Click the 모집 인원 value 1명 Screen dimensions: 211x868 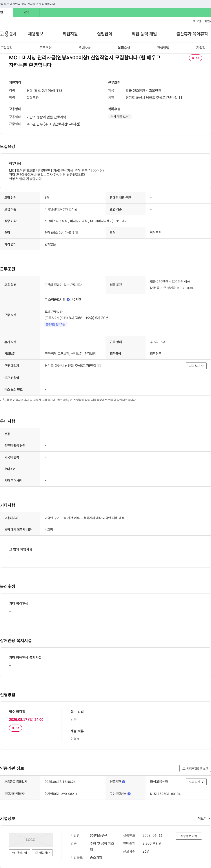(47, 198)
